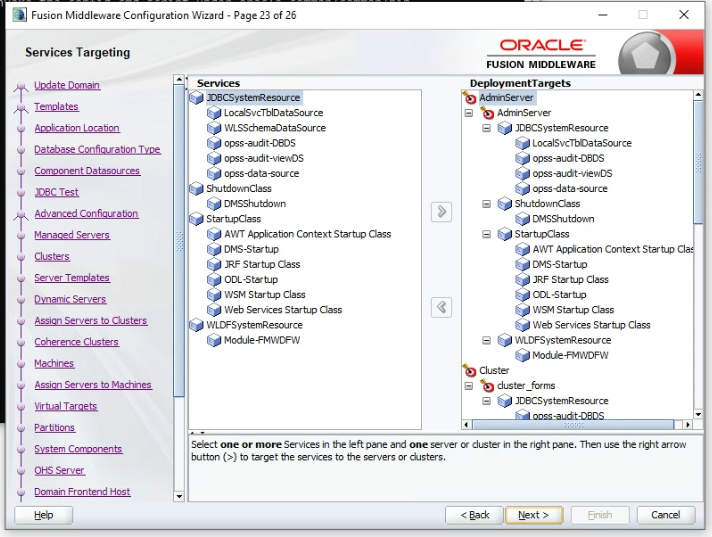Open Domain Frontend Host step
Viewport: 712px width, 537px height.
[82, 492]
